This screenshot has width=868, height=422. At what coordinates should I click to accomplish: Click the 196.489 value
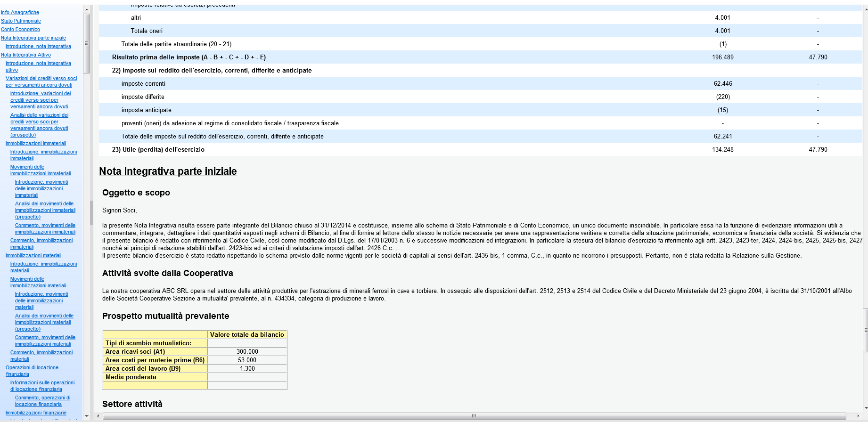(x=723, y=57)
